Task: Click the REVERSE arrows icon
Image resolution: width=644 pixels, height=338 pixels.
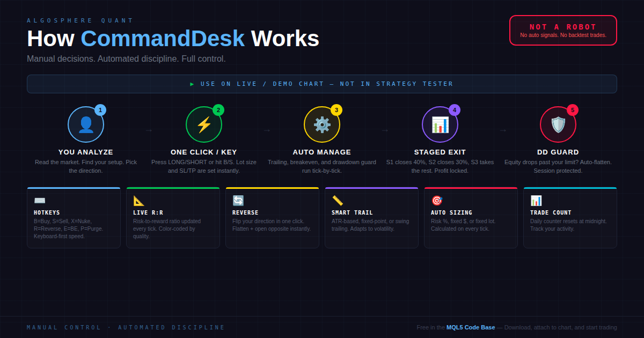Action: coord(238,200)
